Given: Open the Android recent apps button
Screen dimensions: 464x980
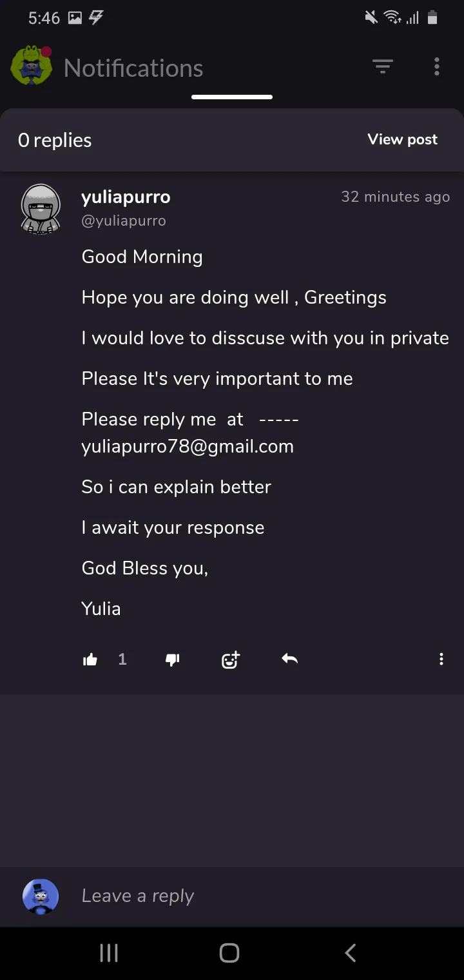Looking at the screenshot, I should click(x=109, y=953).
